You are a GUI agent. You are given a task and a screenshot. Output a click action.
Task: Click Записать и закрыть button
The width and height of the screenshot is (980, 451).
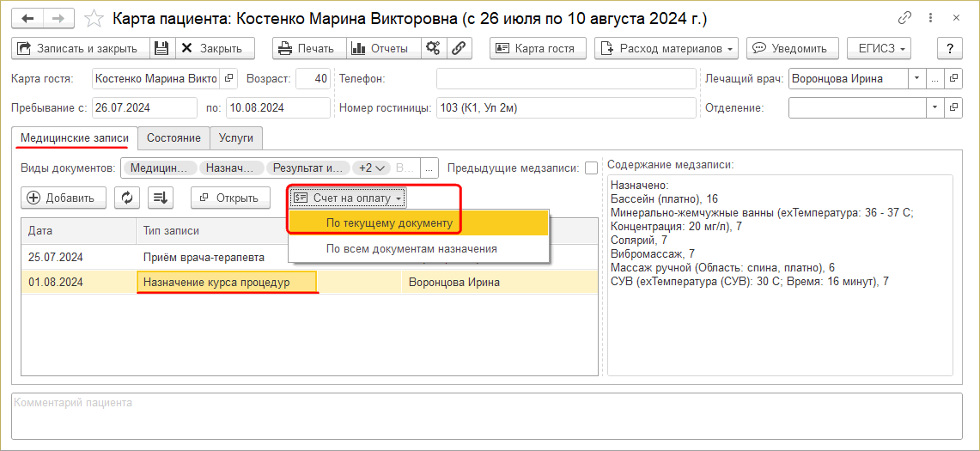coord(81,48)
